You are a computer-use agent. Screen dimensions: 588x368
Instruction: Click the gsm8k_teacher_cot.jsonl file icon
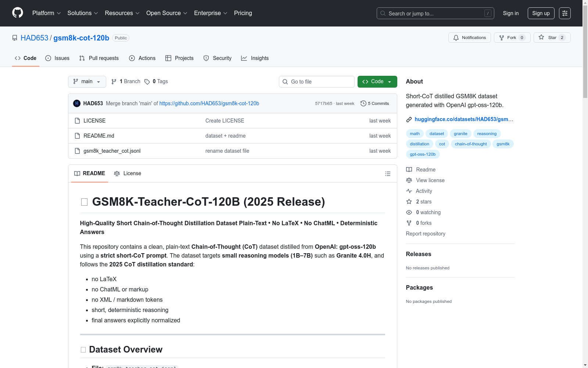[77, 151]
